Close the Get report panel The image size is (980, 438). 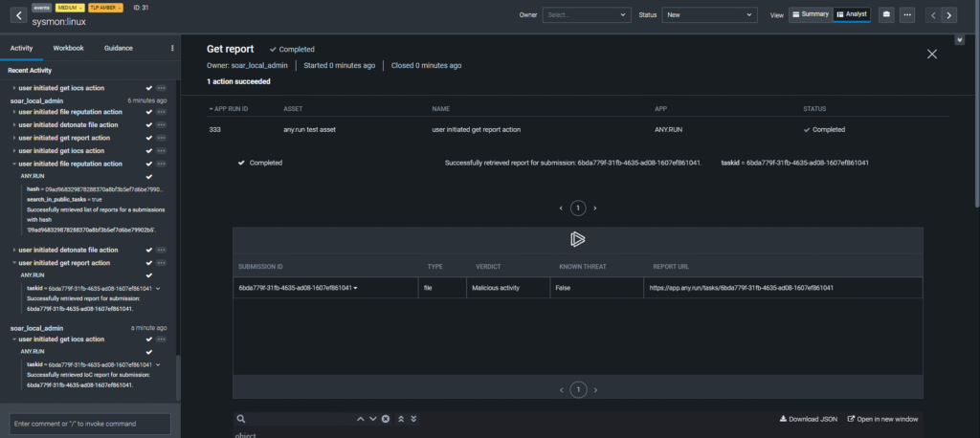point(931,55)
